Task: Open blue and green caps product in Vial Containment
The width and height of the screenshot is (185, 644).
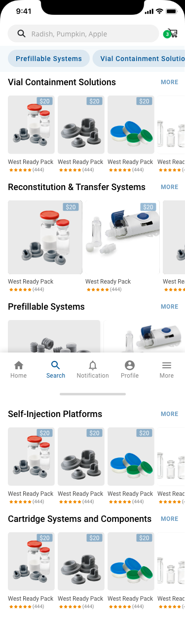Action: pyautogui.click(x=131, y=125)
